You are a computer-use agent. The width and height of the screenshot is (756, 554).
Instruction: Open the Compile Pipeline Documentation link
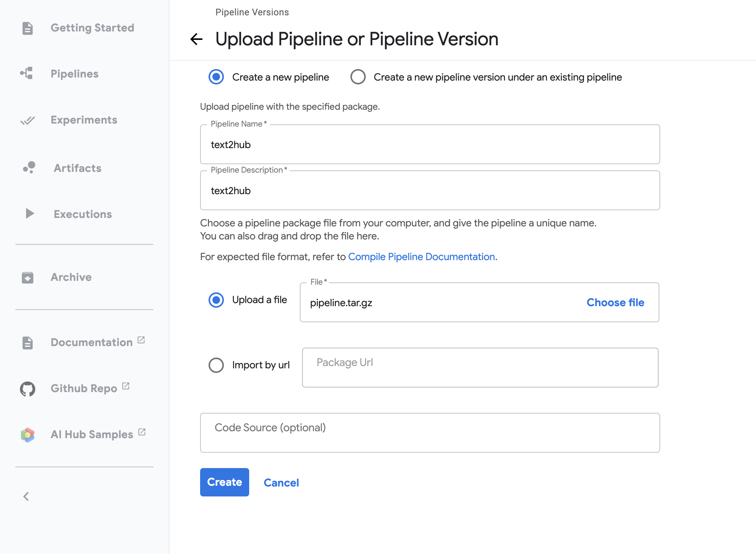pyautogui.click(x=421, y=257)
